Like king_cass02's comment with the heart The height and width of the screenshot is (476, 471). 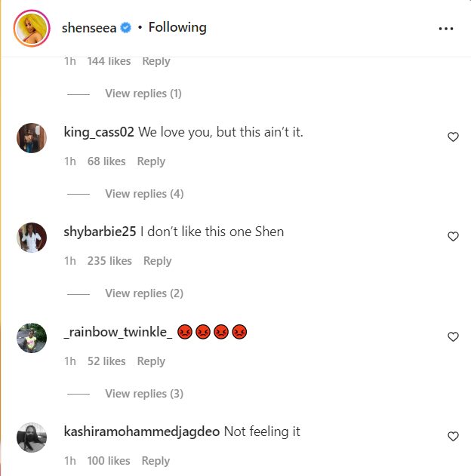[x=453, y=137]
